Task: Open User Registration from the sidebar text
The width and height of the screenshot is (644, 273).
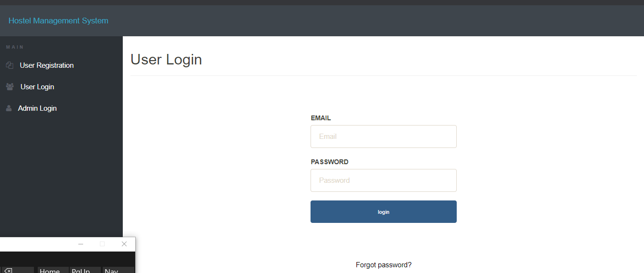Action: [47, 65]
